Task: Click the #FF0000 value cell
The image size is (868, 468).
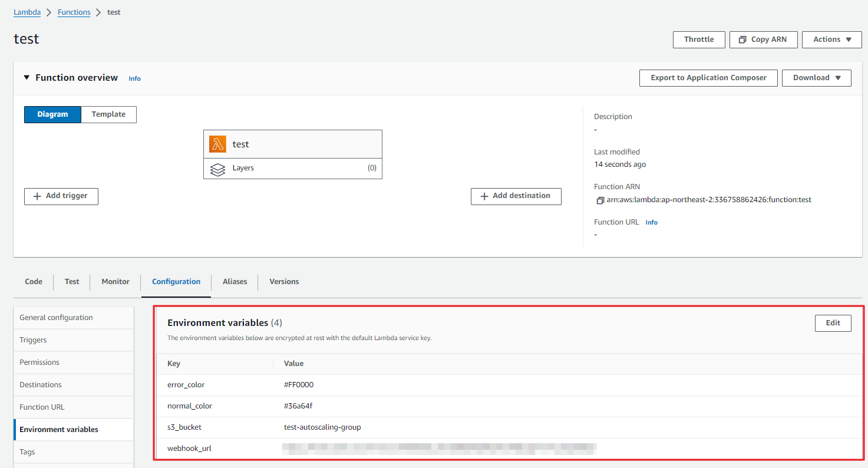Action: click(299, 385)
